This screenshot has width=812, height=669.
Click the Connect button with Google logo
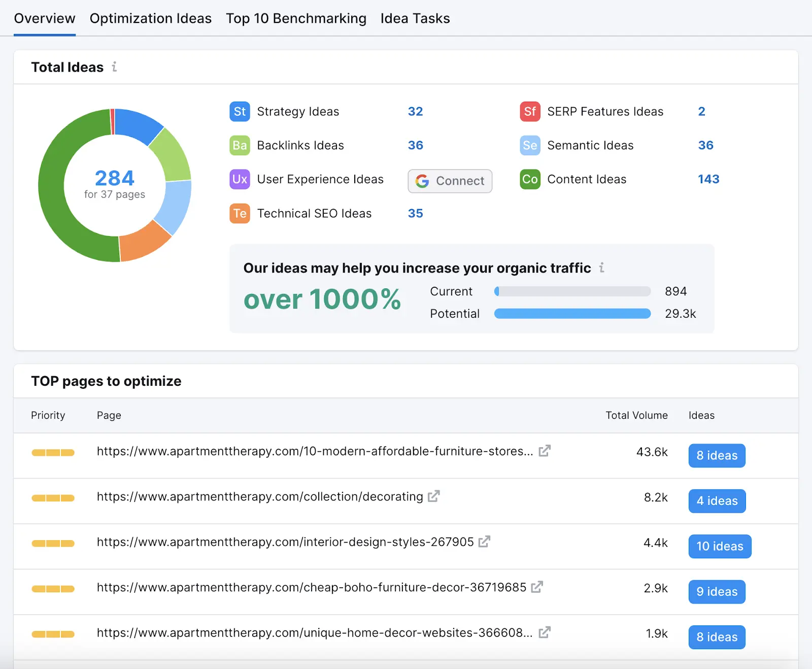(449, 181)
